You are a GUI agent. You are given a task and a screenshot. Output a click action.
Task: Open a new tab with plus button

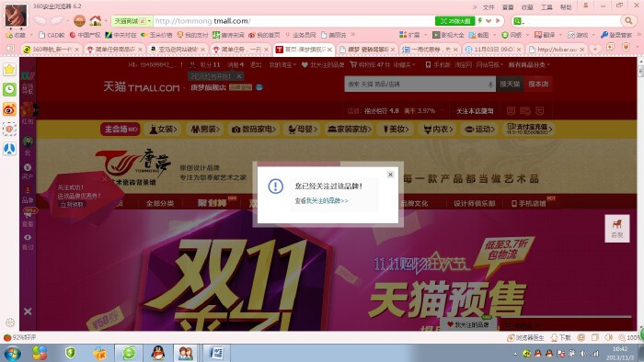point(594,49)
